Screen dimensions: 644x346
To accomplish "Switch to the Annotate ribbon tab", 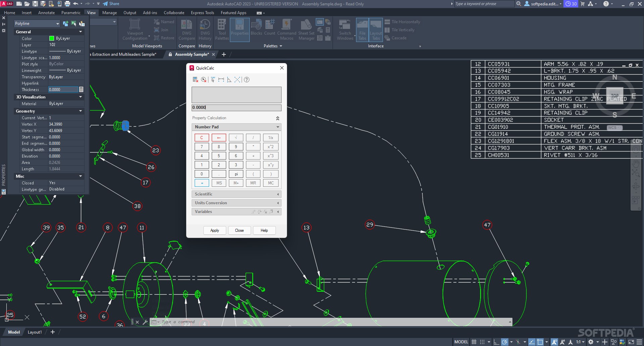I will [x=46, y=13].
